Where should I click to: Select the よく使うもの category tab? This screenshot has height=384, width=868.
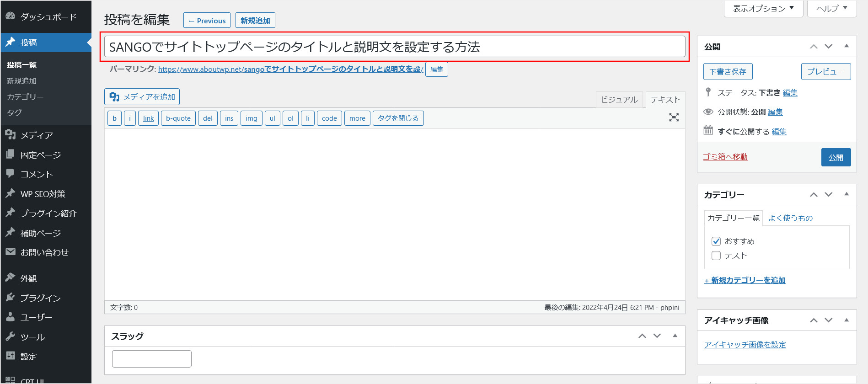point(790,218)
